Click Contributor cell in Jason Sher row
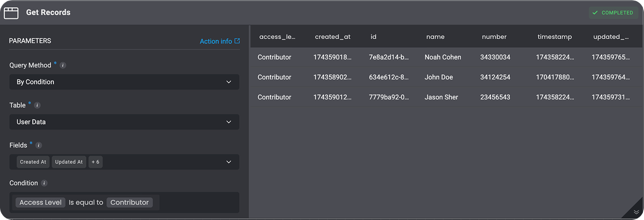The width and height of the screenshot is (644, 220). pyautogui.click(x=274, y=98)
